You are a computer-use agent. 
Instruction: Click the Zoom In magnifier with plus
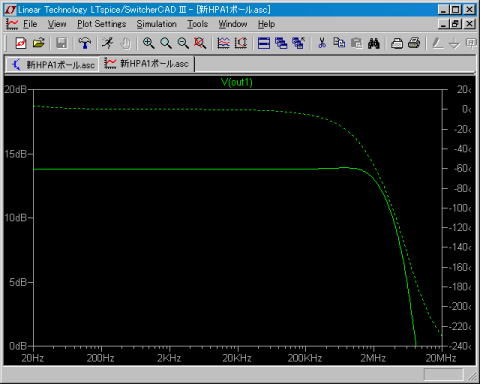148,43
